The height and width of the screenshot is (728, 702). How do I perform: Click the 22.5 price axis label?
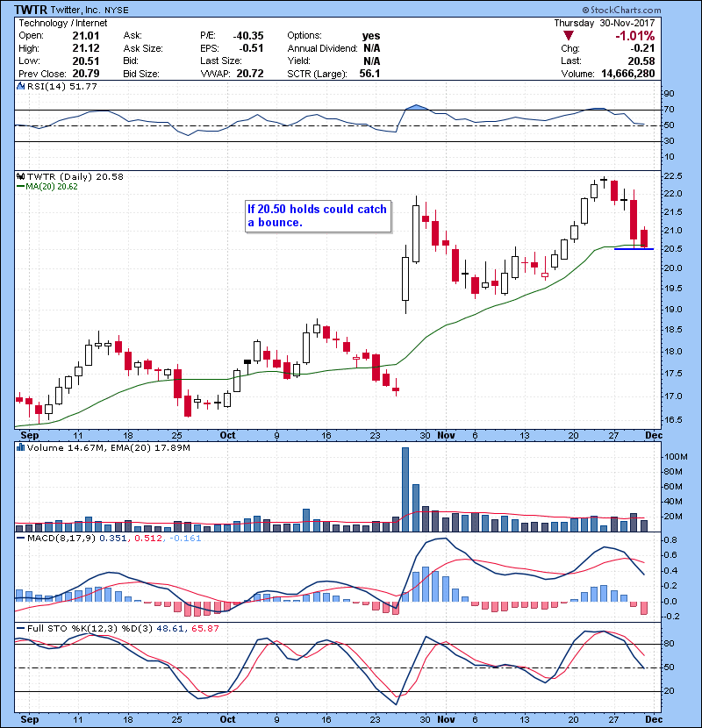coord(673,176)
